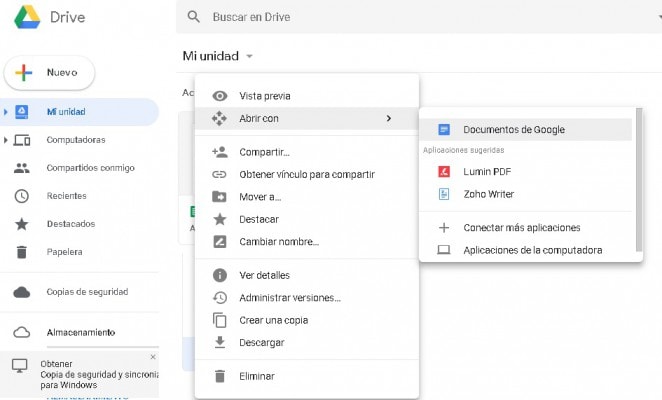Click the storage usage bar under Almacenamiento
The image size is (662, 400).
click(x=103, y=347)
